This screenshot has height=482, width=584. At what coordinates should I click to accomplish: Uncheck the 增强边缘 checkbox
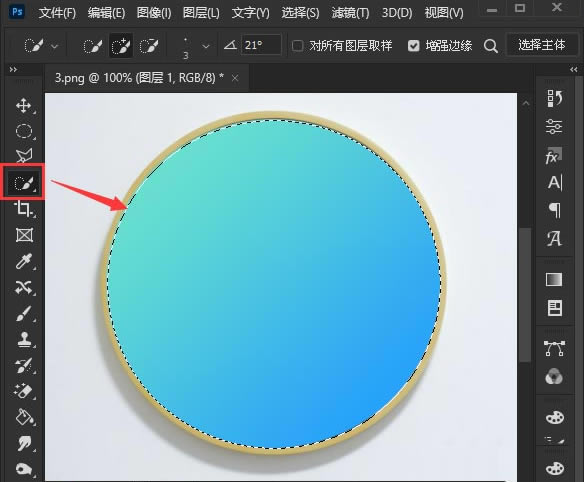(x=413, y=46)
